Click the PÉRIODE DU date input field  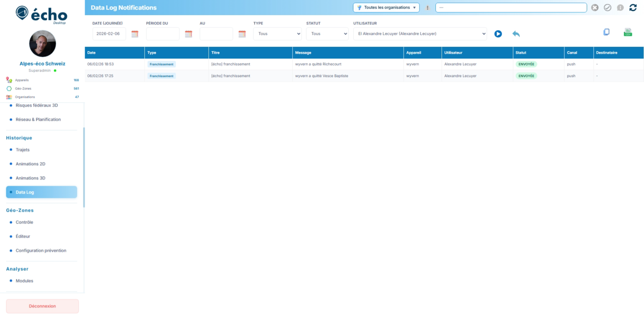click(x=162, y=34)
